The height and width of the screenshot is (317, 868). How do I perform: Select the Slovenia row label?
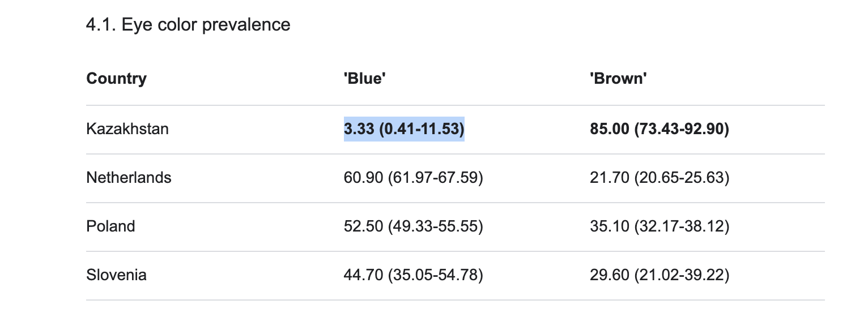(116, 275)
